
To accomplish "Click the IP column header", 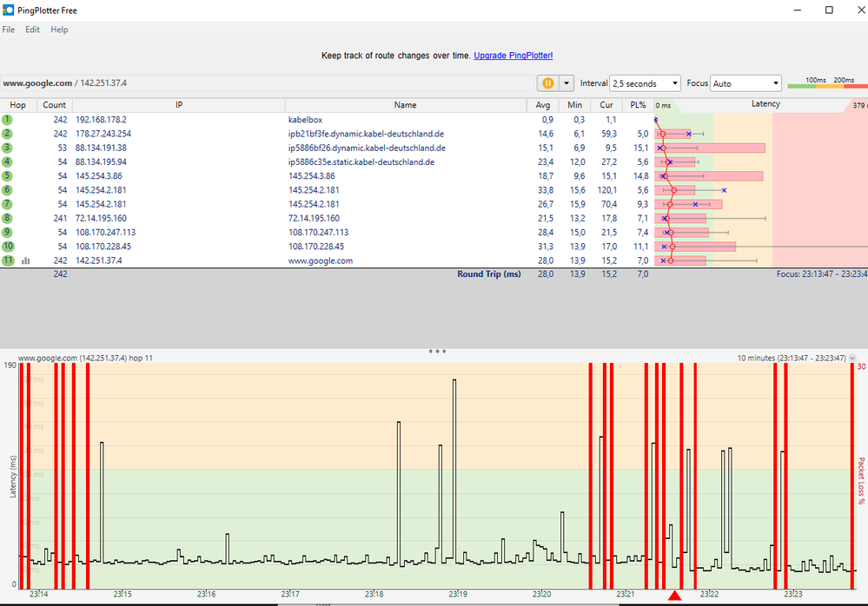I will click(x=179, y=105).
